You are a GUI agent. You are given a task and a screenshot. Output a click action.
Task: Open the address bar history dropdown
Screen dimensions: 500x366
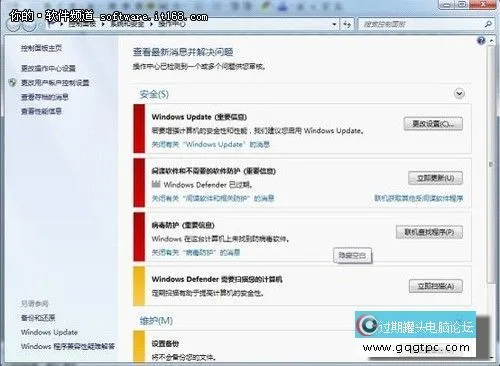(x=334, y=24)
